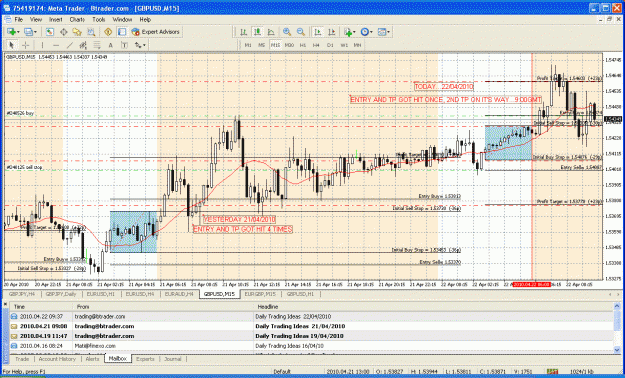Open the Insert menu

coord(55,19)
